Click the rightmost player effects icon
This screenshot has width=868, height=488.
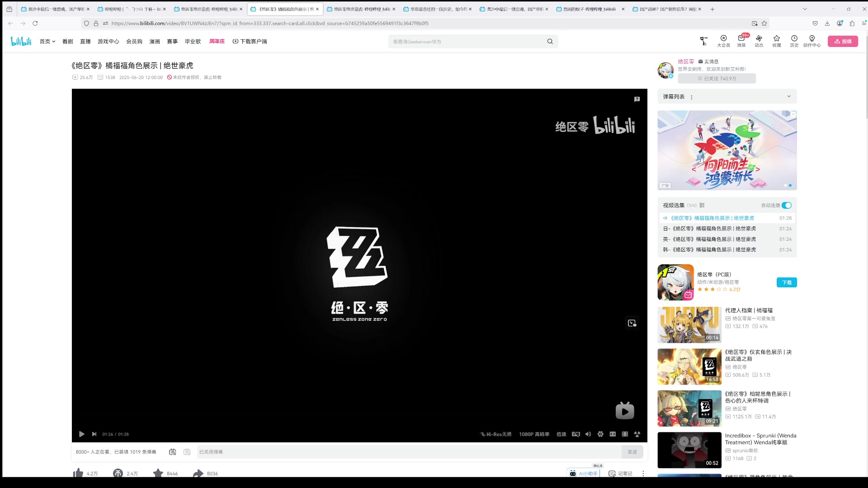point(637,434)
